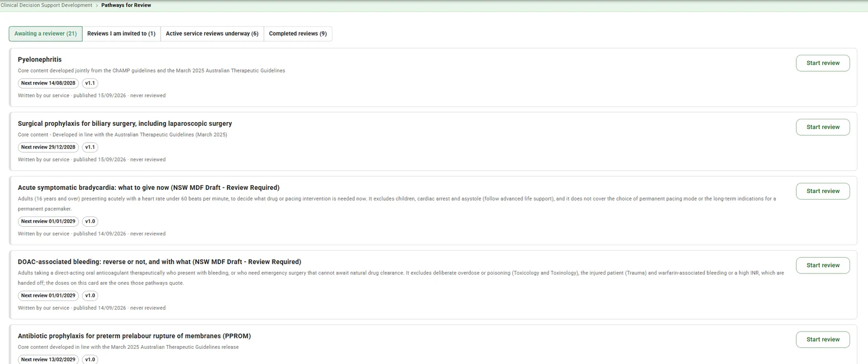Click the v1.0 badge on bradycardia card

[90, 221]
